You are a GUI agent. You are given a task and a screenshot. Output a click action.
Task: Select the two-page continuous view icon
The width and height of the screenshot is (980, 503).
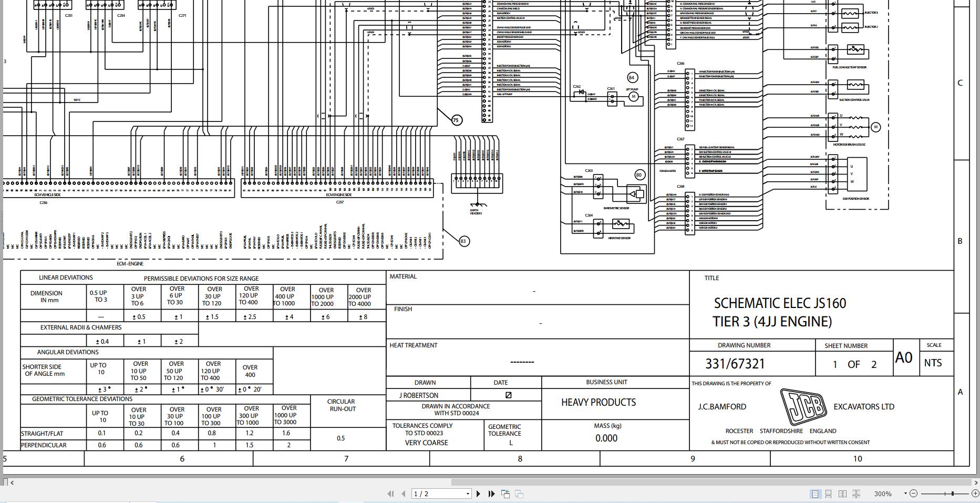(857, 494)
